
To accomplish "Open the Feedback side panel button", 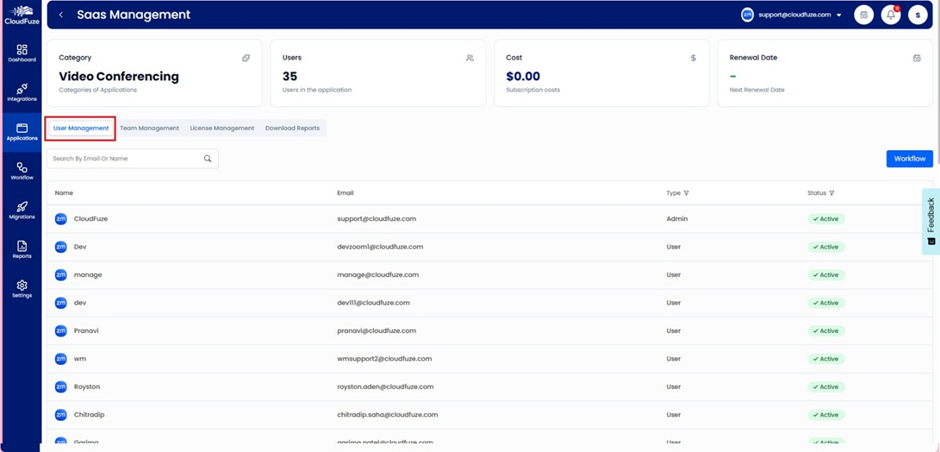I will tap(931, 221).
